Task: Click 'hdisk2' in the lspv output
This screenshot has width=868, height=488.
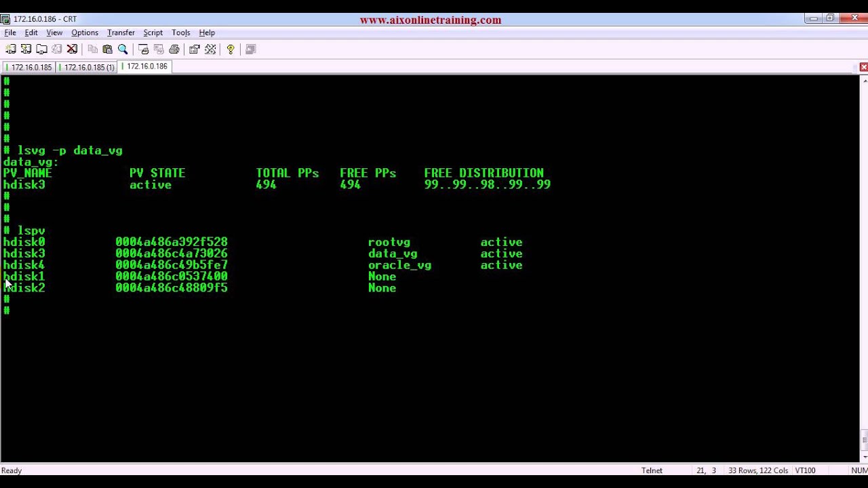Action: (24, 288)
